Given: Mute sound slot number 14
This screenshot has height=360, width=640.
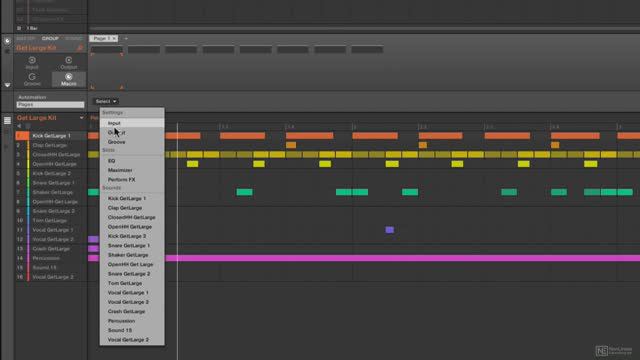Looking at the screenshot, I should pyautogui.click(x=20, y=258).
